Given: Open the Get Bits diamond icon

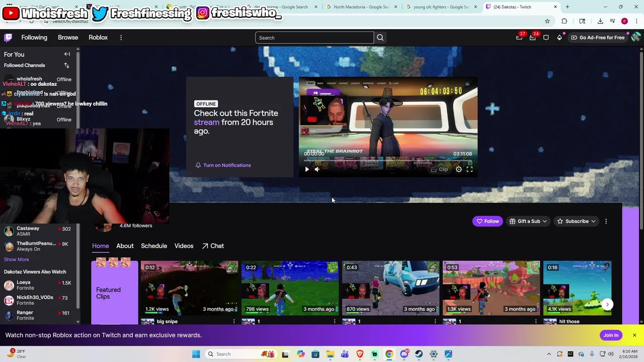Looking at the screenshot, I should coord(559,38).
